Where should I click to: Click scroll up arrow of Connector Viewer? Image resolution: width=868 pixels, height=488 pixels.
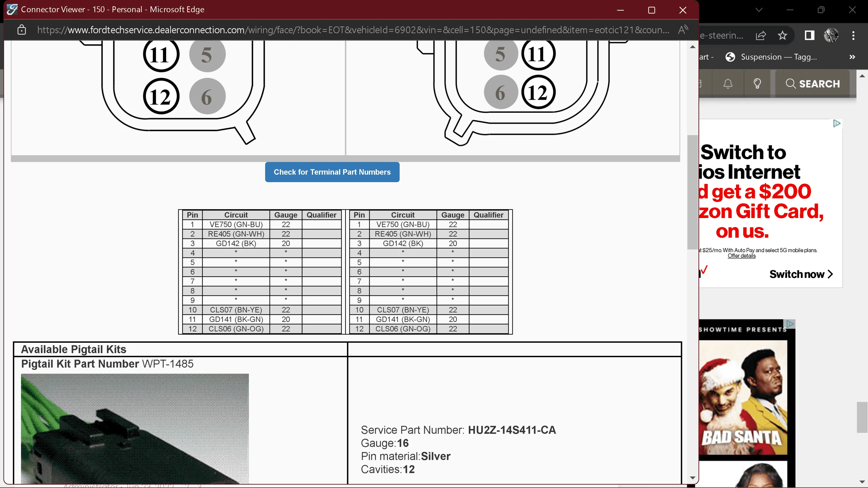click(692, 47)
